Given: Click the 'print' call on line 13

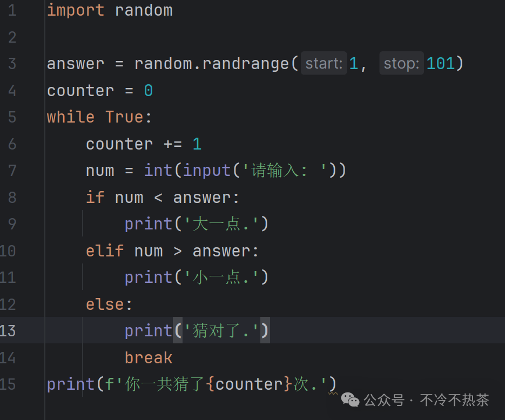Looking at the screenshot, I should 149,330.
